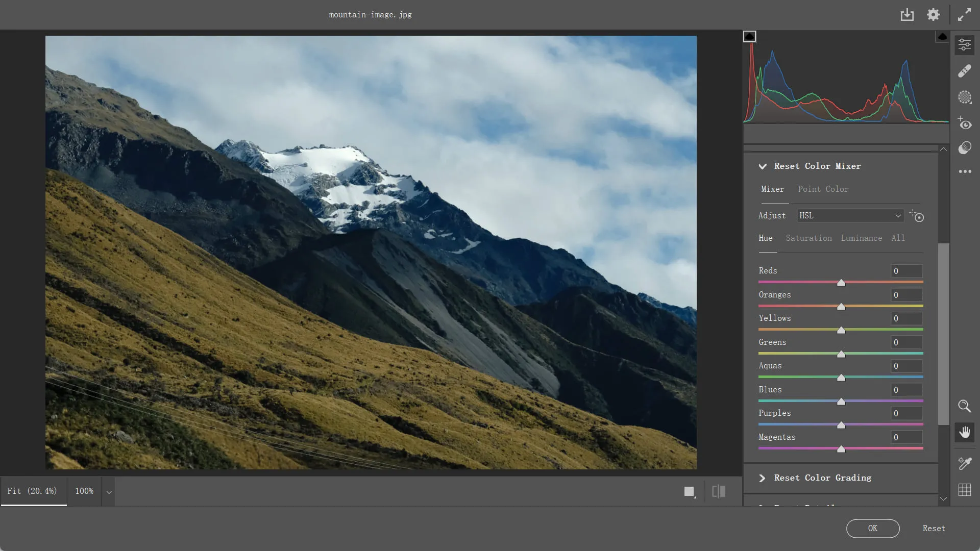Expand the Color Grading section

pos(763,478)
